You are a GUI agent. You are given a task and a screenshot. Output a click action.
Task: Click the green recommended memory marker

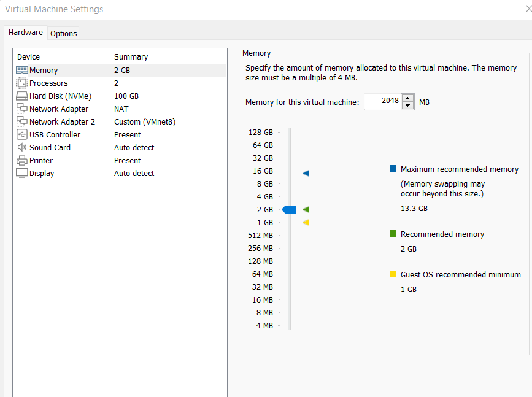306,210
